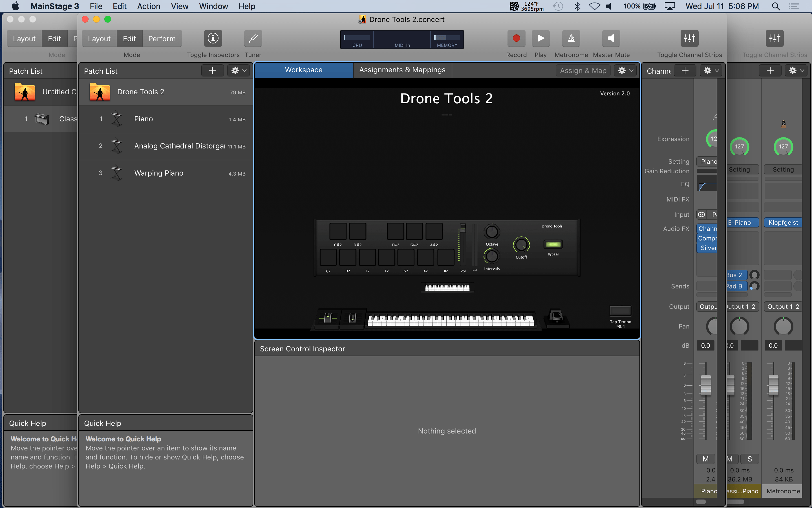Select Untitled Concert folder in background window
The width and height of the screenshot is (812, 508).
[41, 92]
